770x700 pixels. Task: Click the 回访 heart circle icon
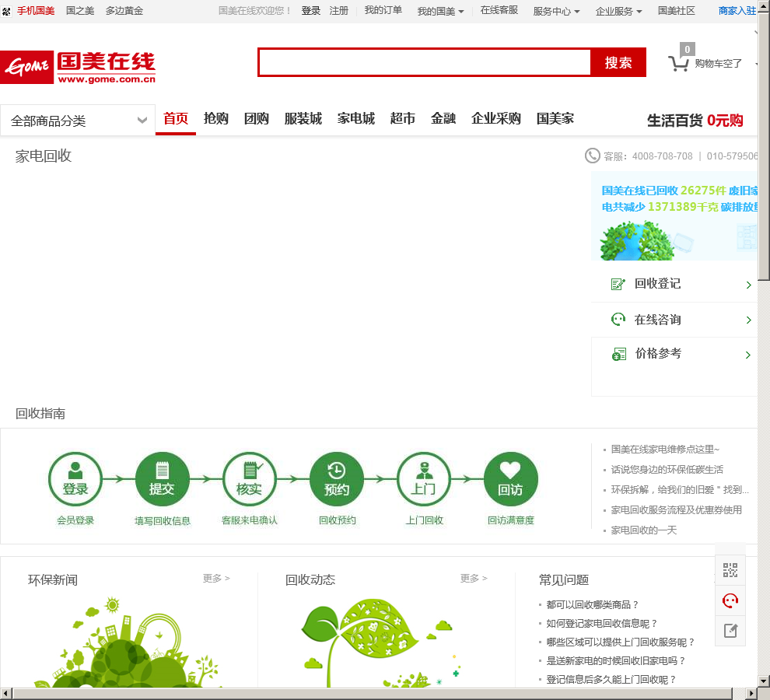click(511, 479)
